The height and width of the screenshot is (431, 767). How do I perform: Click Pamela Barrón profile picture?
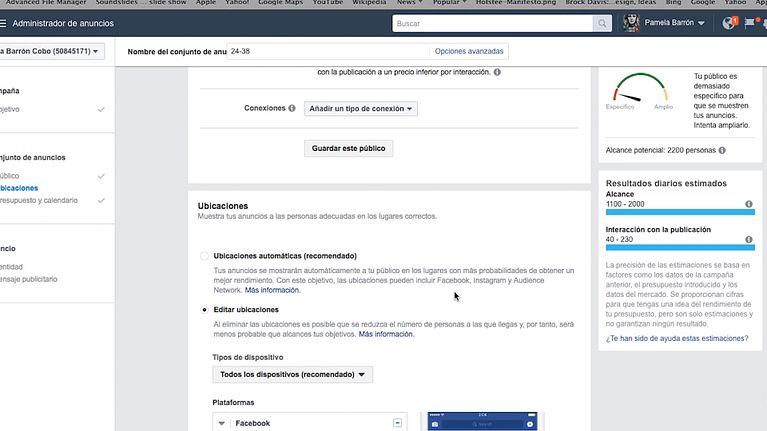pos(631,23)
